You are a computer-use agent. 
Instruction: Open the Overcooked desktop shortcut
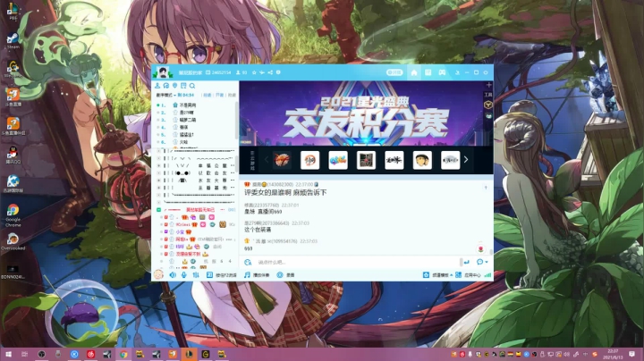click(13, 242)
